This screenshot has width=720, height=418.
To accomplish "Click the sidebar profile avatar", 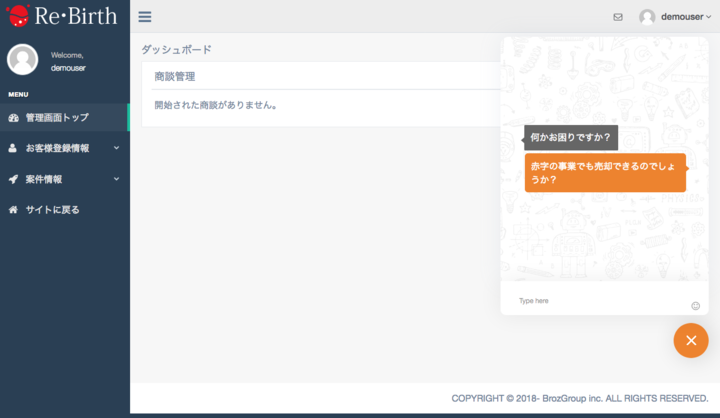I will [22, 60].
